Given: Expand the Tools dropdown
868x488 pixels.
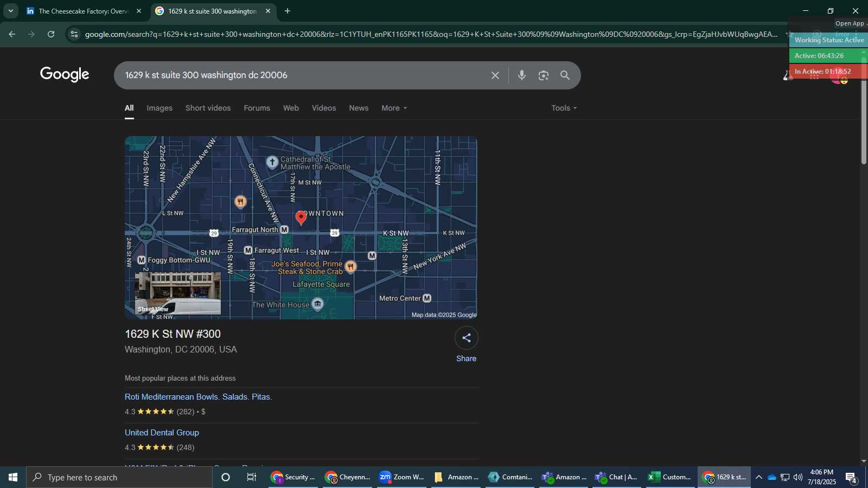Looking at the screenshot, I should (564, 108).
